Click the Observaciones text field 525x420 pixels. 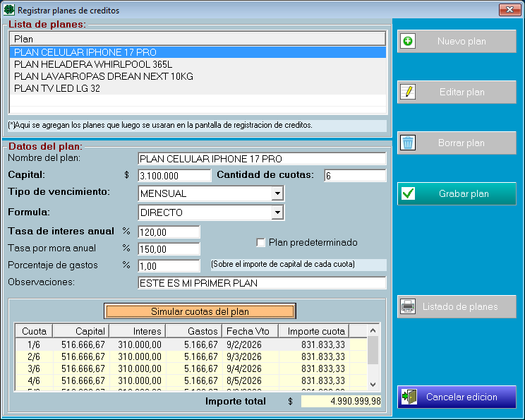(x=262, y=283)
